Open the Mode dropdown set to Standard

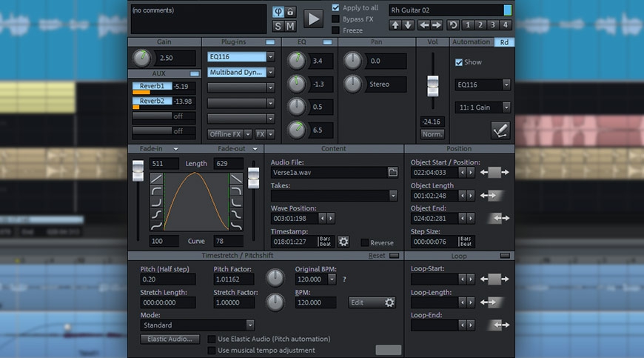pyautogui.click(x=249, y=325)
